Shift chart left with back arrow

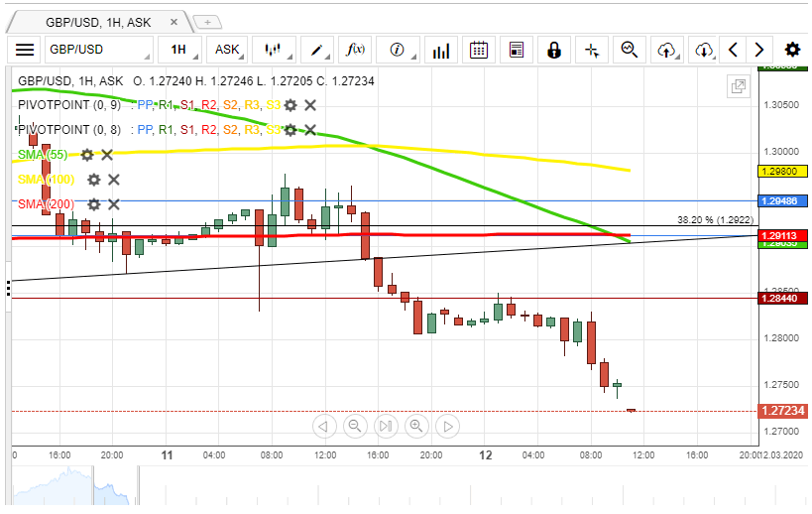point(324,427)
